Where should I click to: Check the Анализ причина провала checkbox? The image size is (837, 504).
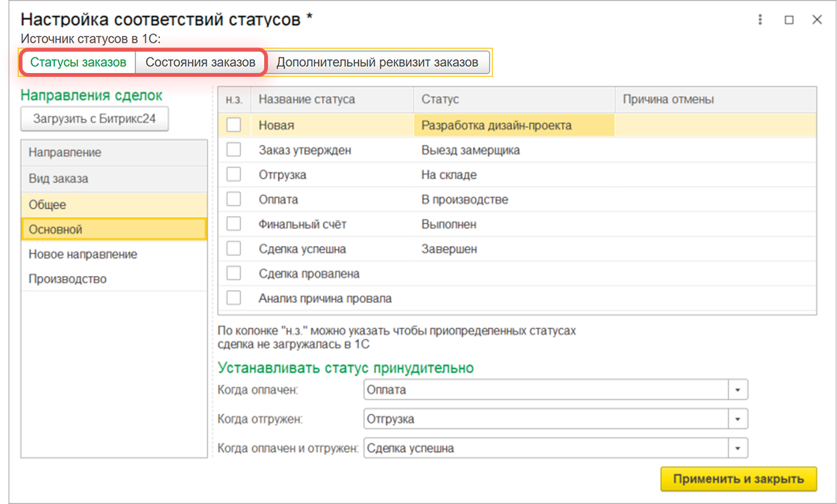click(234, 299)
